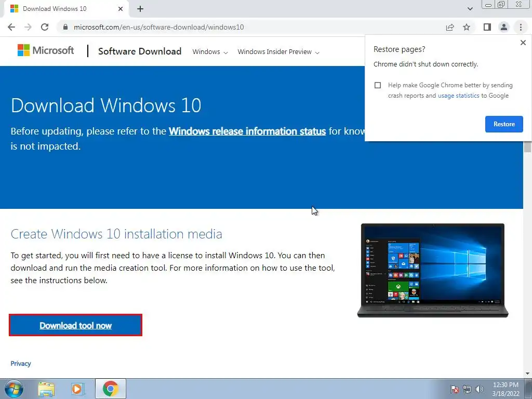Screen dimensions: 532x399
Task: Click the Restore button
Action: click(504, 124)
